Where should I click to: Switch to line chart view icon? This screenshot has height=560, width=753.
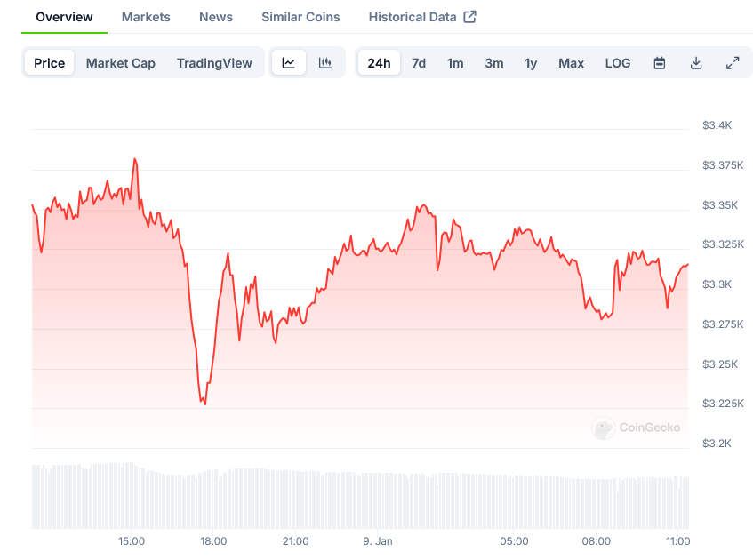289,63
